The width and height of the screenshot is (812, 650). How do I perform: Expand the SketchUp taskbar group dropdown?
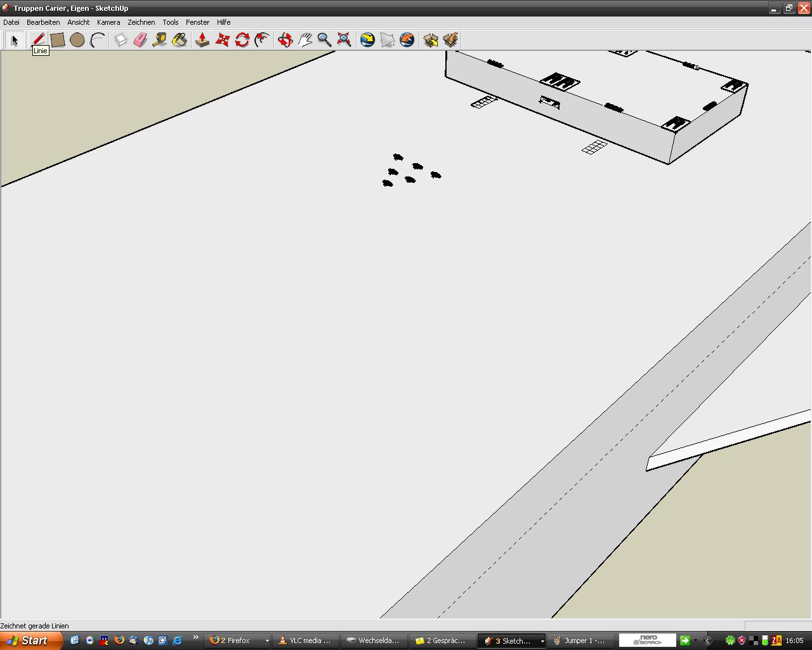coord(542,641)
